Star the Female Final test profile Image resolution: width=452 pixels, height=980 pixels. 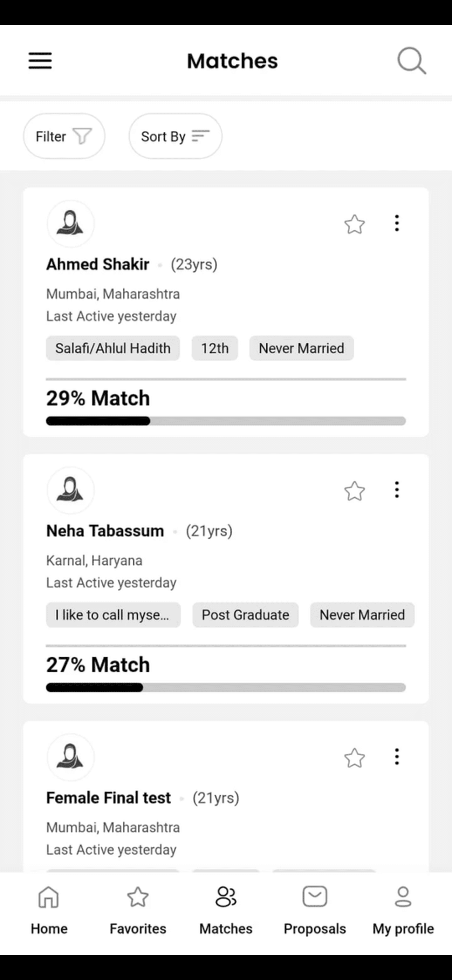click(x=354, y=758)
